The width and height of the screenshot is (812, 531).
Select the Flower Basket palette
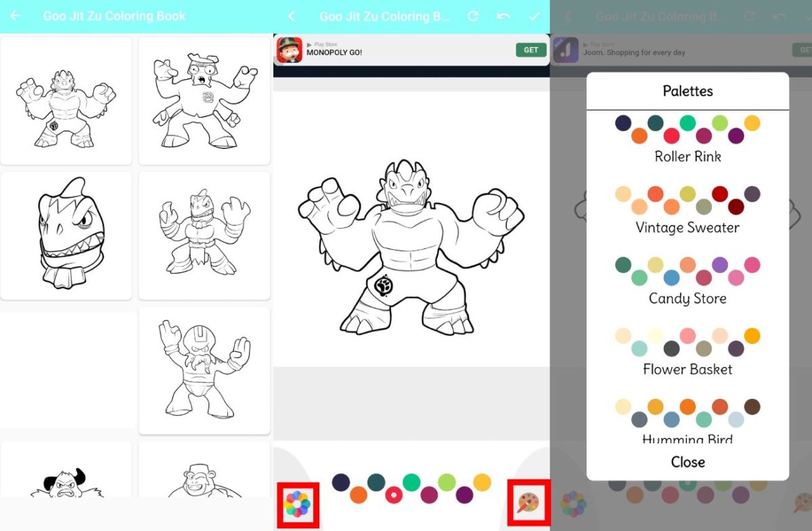687,353
